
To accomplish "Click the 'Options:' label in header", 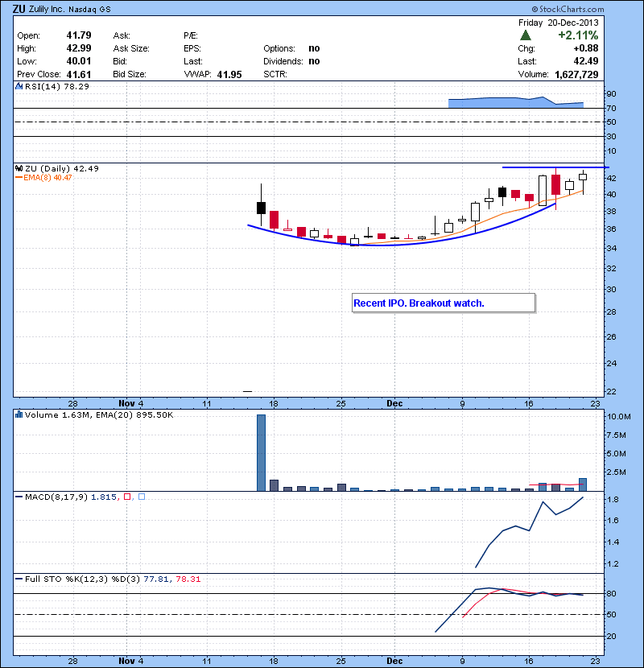I will click(279, 48).
